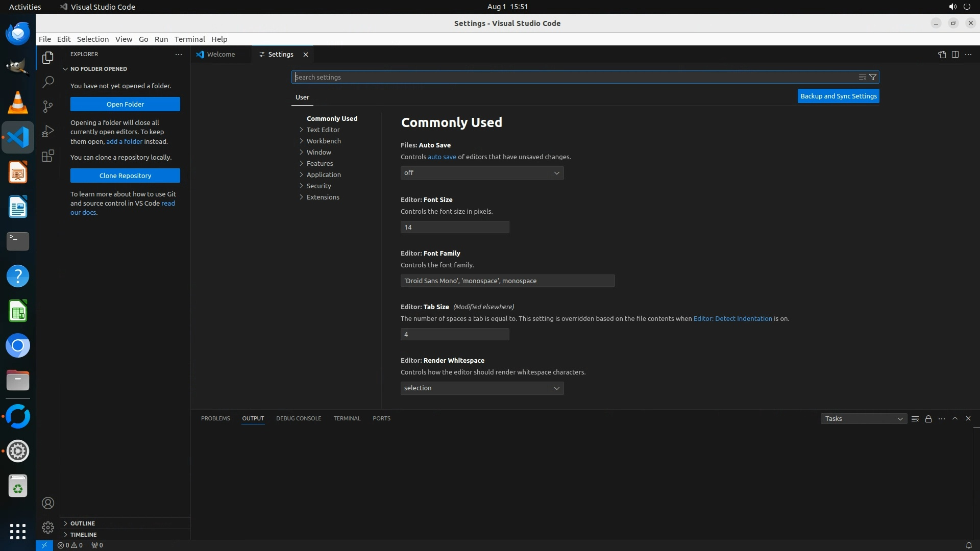The image size is (980, 551).
Task: Open Settings JSON file icon
Action: [942, 55]
